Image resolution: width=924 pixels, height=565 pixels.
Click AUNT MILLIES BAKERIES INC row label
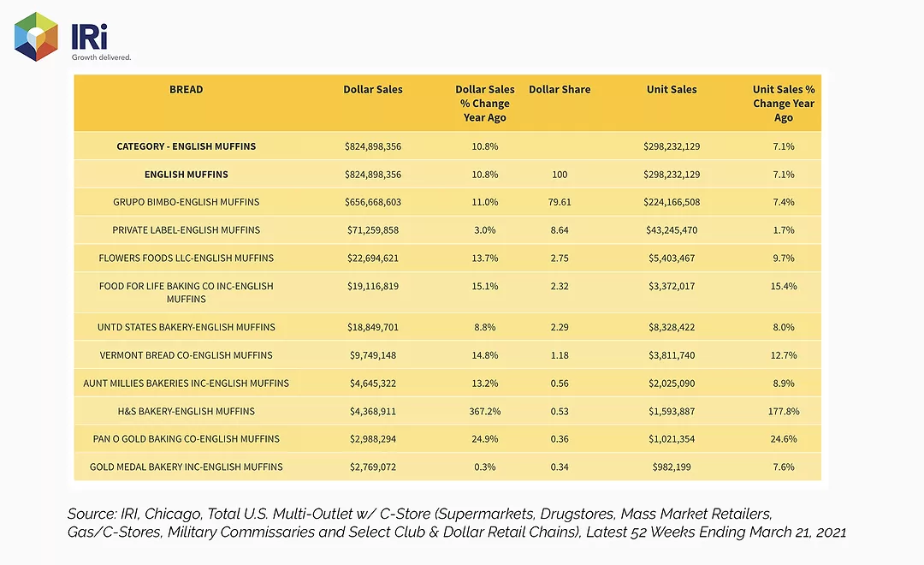coord(187,384)
